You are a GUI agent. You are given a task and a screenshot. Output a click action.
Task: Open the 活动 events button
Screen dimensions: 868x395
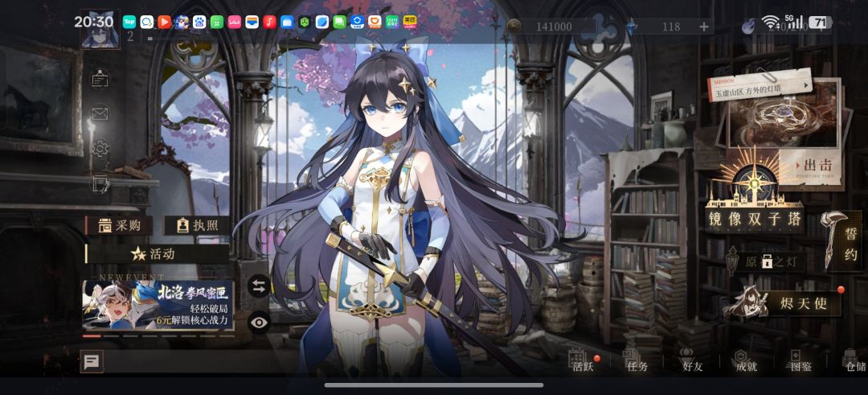coord(158,253)
